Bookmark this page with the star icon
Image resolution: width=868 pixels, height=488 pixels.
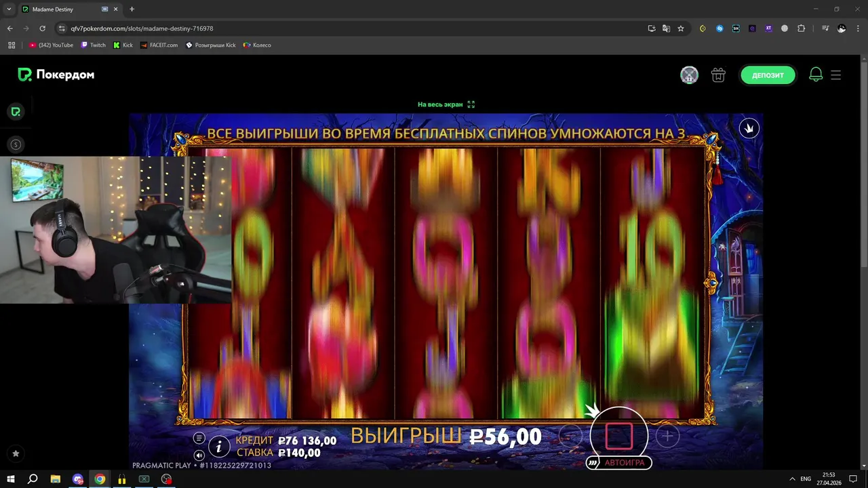tap(681, 28)
